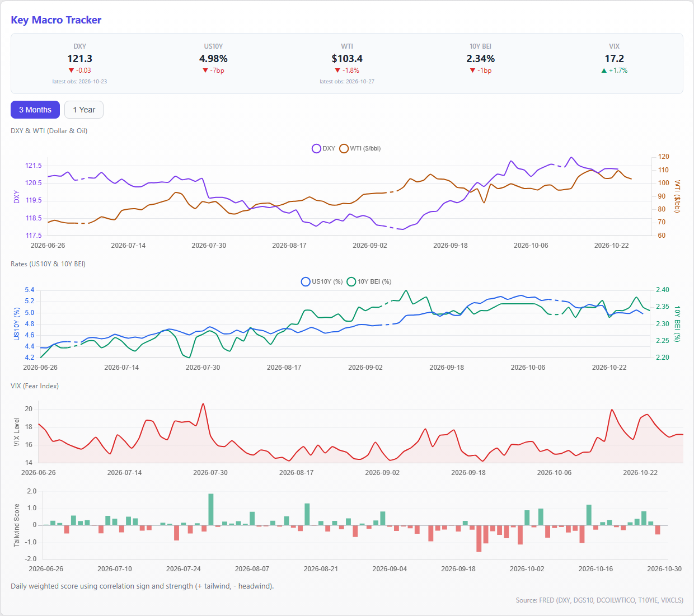Click the VIX (Fear Index) heading
Viewport: 694px width, 616px height.
(35, 386)
